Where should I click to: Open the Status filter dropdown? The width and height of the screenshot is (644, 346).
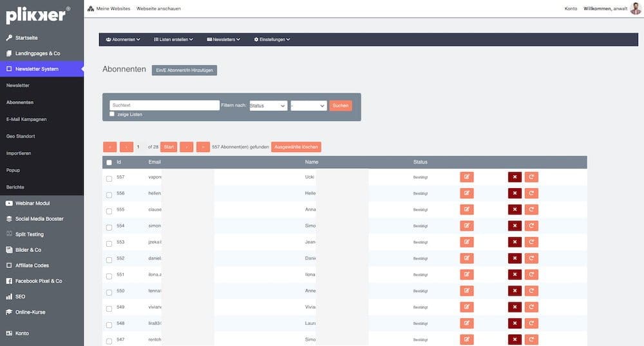point(268,106)
